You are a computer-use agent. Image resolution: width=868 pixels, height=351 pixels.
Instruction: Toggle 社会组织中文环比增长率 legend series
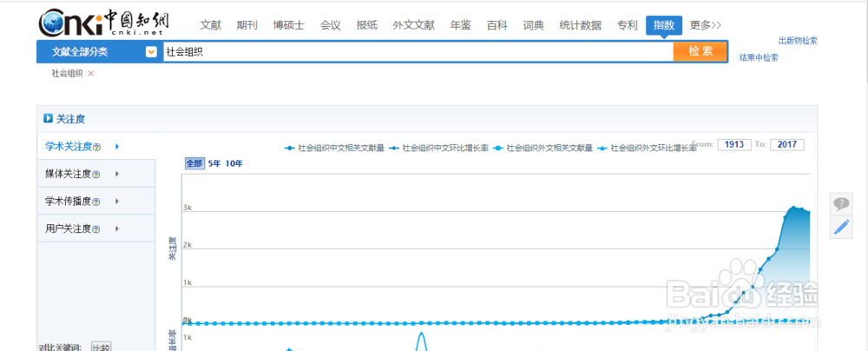tap(438, 148)
